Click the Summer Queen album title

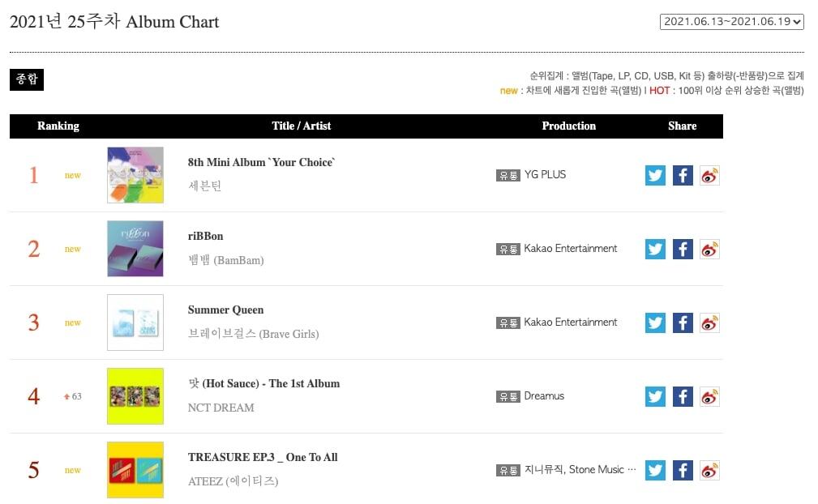(x=225, y=310)
